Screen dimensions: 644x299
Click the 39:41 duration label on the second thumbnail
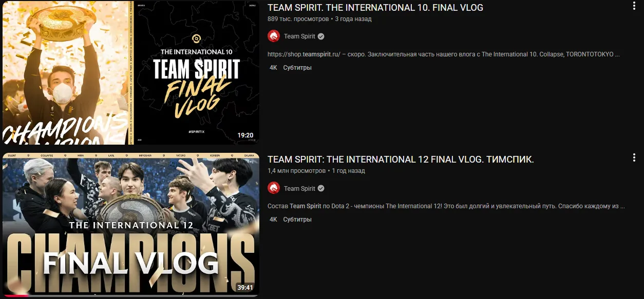point(245,287)
